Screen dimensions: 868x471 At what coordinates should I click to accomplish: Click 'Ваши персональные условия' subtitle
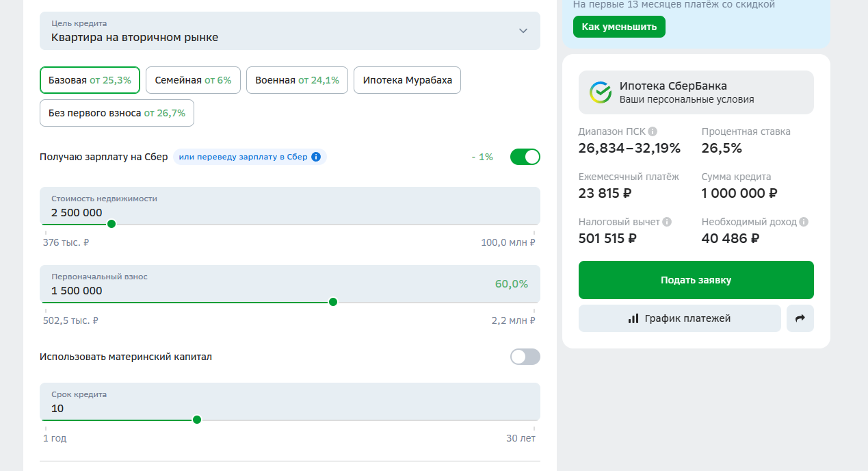687,99
